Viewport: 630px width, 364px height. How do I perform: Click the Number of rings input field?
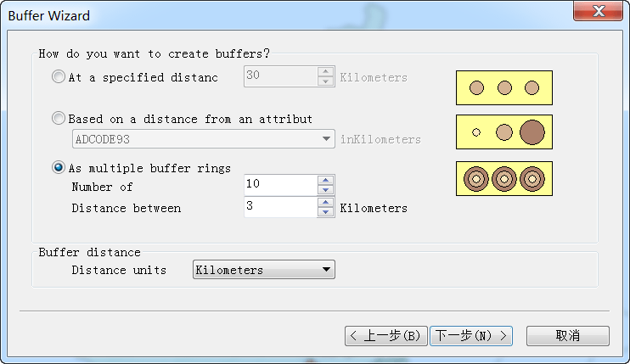click(280, 185)
